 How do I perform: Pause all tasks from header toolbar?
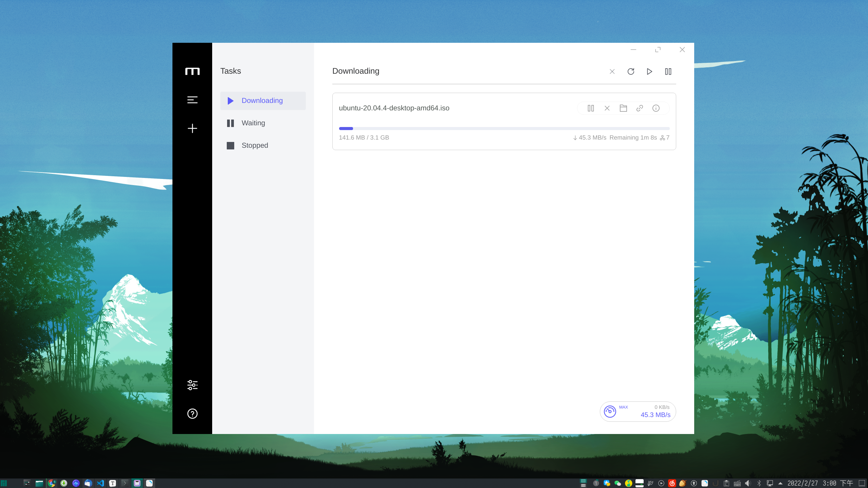point(668,72)
